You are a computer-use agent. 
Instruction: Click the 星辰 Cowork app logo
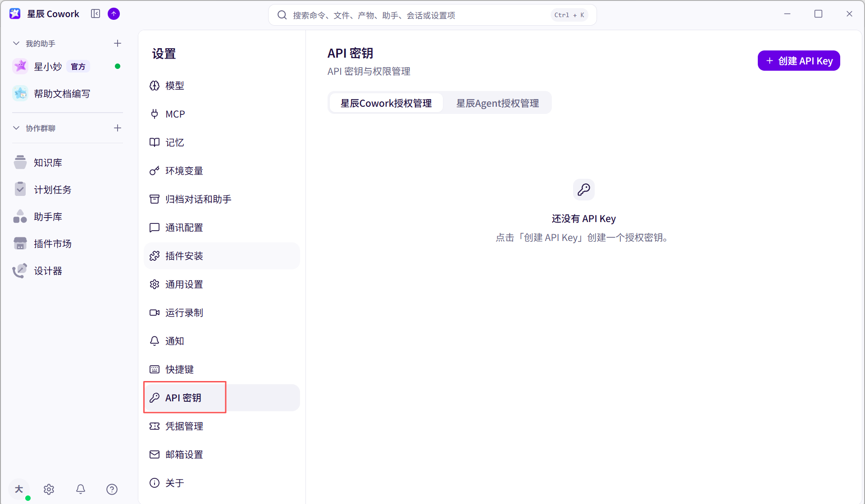[15, 14]
